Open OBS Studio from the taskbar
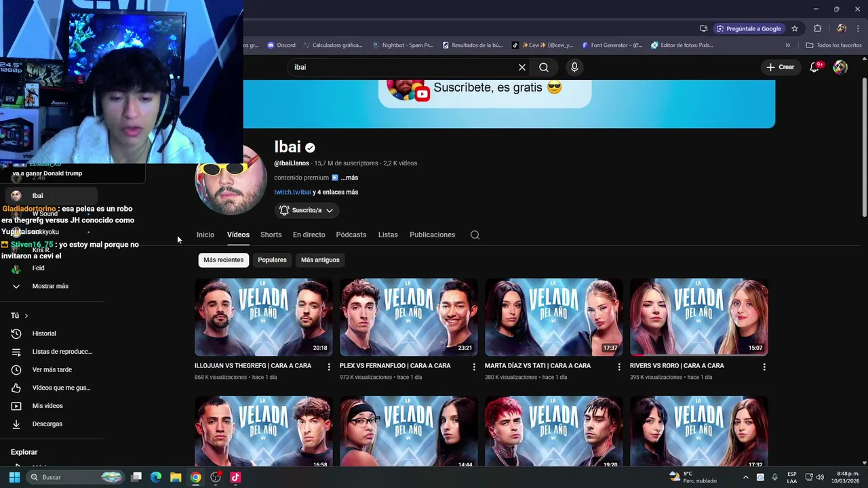The height and width of the screenshot is (488, 868). (x=216, y=477)
